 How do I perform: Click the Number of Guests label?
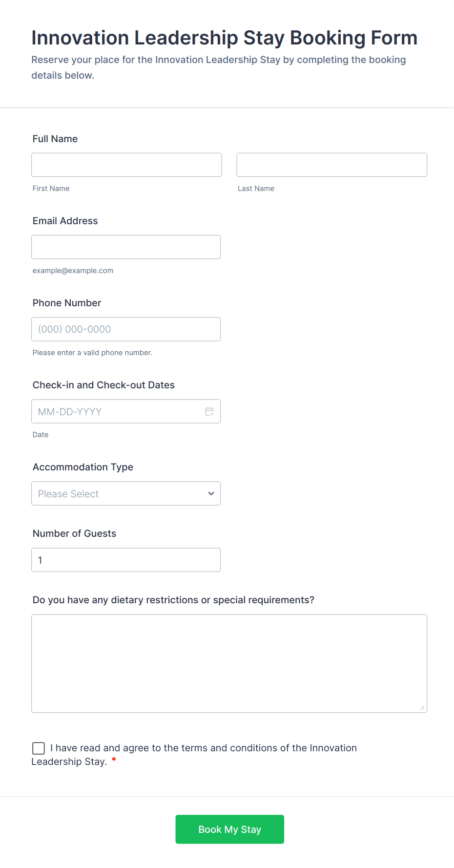pos(74,533)
